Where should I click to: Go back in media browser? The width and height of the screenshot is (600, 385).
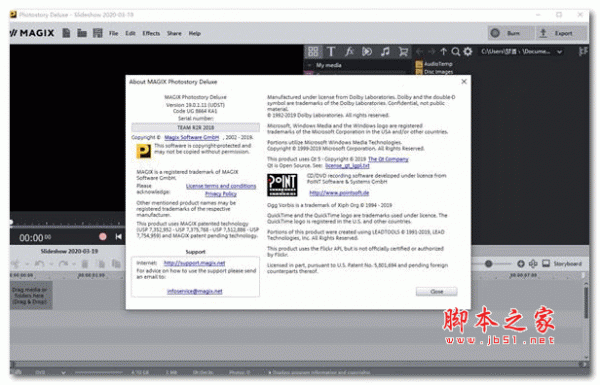click(x=419, y=51)
